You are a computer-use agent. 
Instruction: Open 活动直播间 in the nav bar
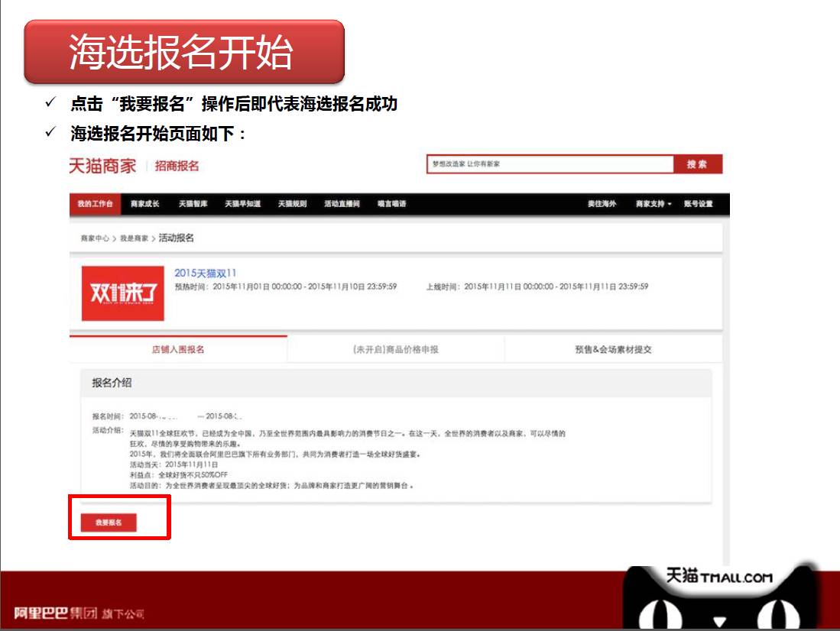(x=342, y=204)
